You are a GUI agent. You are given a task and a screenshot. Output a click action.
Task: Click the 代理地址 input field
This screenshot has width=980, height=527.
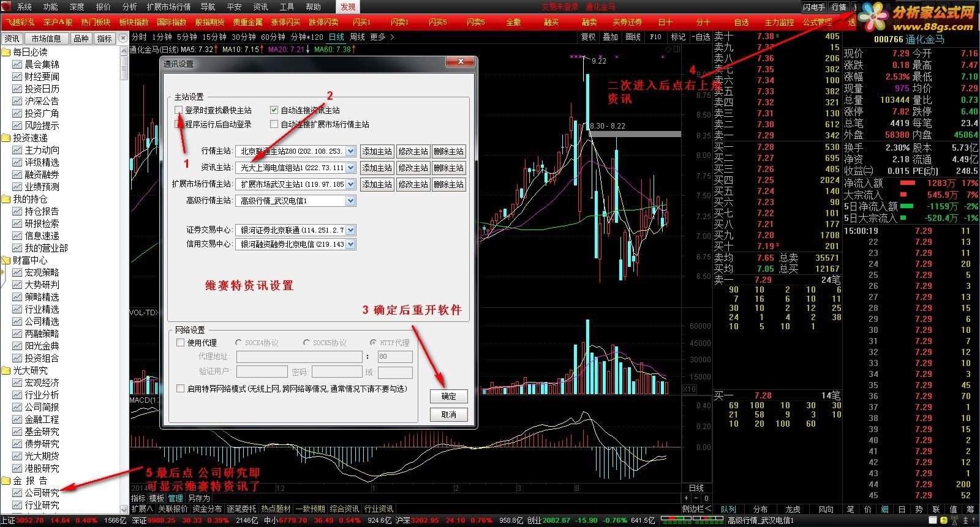pyautogui.click(x=299, y=356)
